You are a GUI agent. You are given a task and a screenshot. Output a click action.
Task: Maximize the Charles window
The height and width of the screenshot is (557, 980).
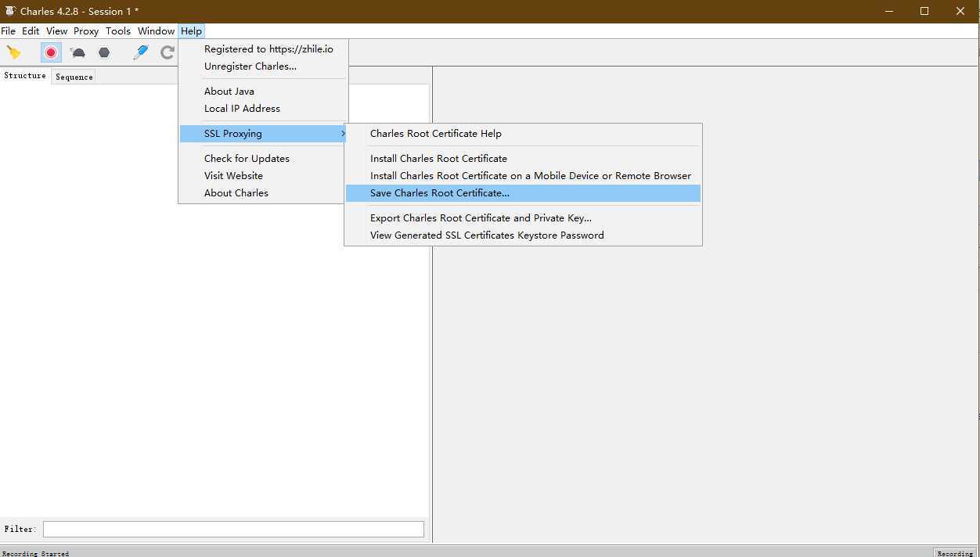[x=924, y=11]
